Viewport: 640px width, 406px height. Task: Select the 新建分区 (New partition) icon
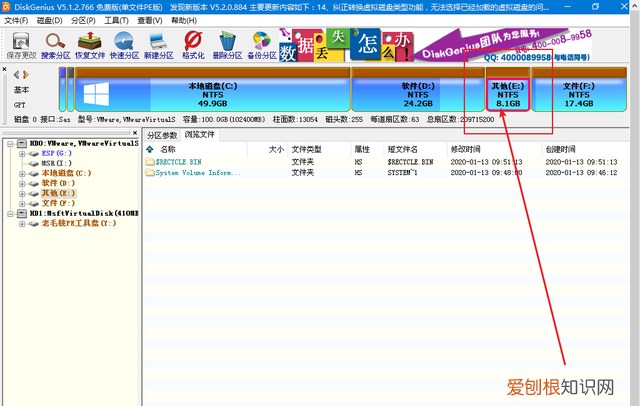pos(159,45)
